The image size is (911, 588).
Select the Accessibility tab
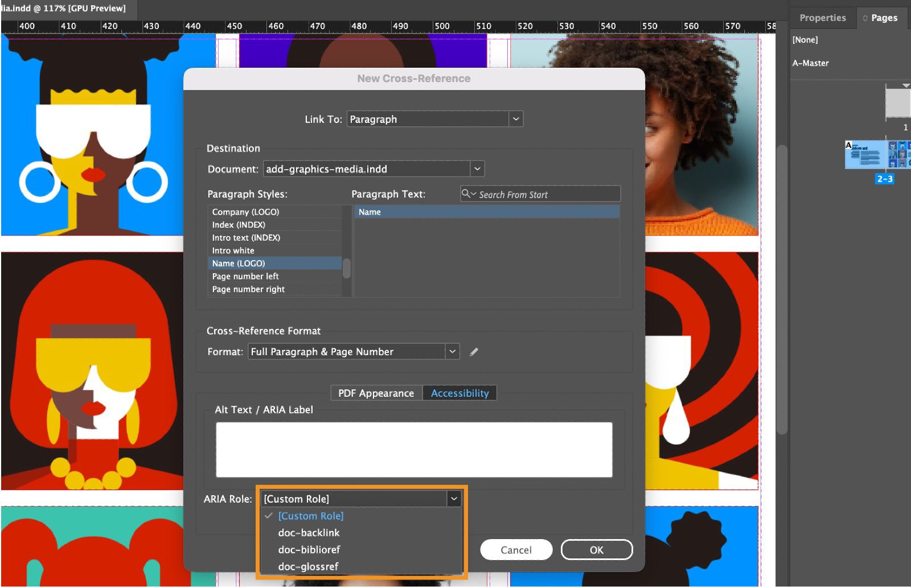[459, 393]
